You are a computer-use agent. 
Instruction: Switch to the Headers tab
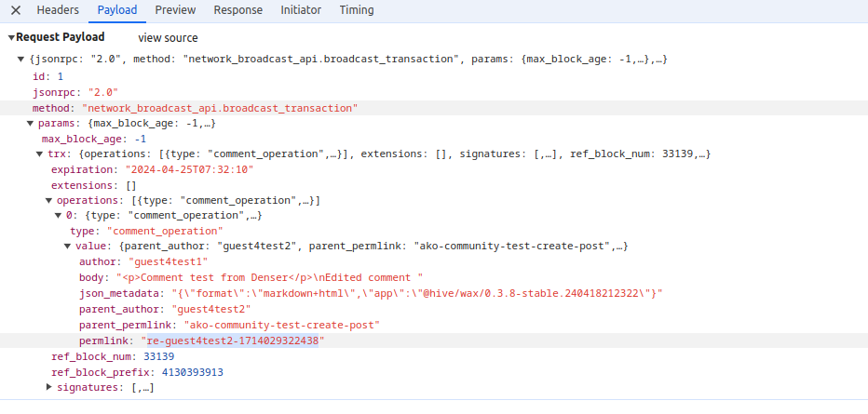[x=57, y=10]
